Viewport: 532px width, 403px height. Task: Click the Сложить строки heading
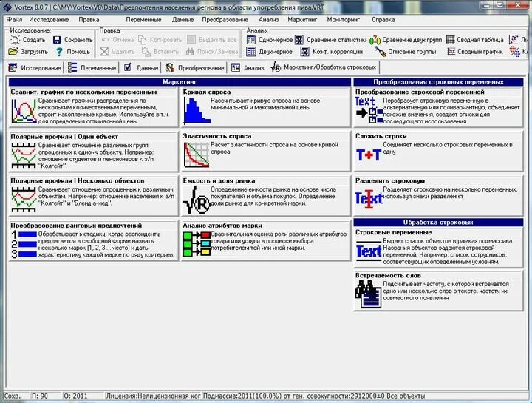(381, 136)
